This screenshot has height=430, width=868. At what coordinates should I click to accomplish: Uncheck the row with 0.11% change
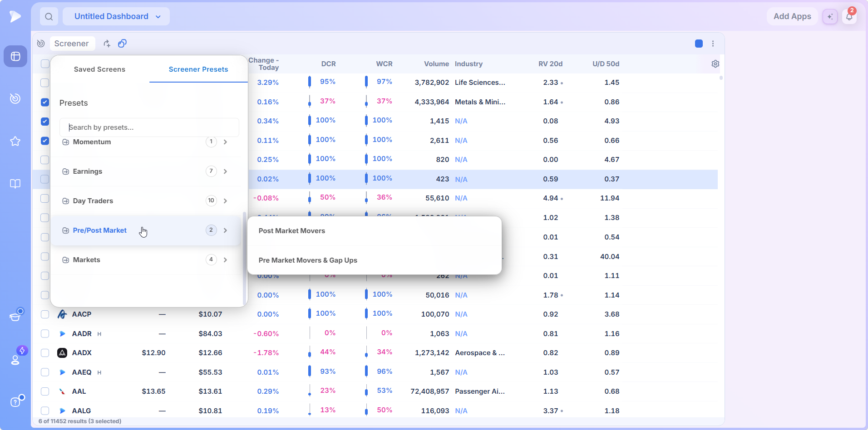44,141
